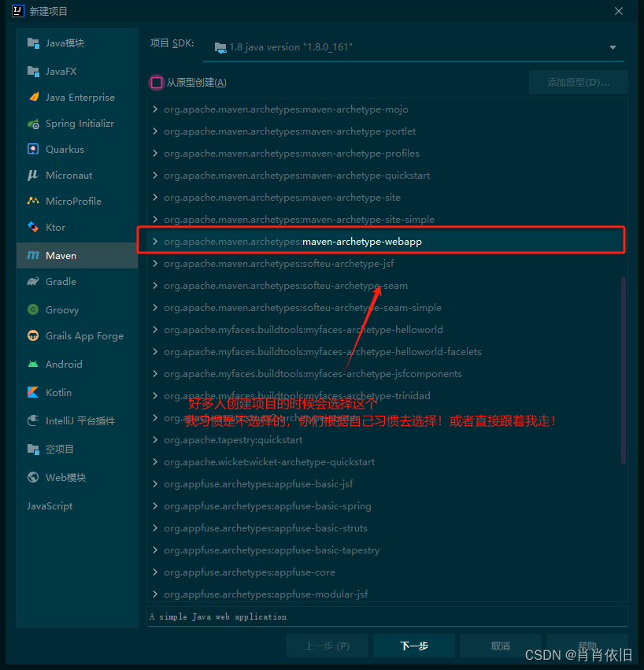Select softeu-archetype-seam archetype
644x670 pixels.
point(387,286)
